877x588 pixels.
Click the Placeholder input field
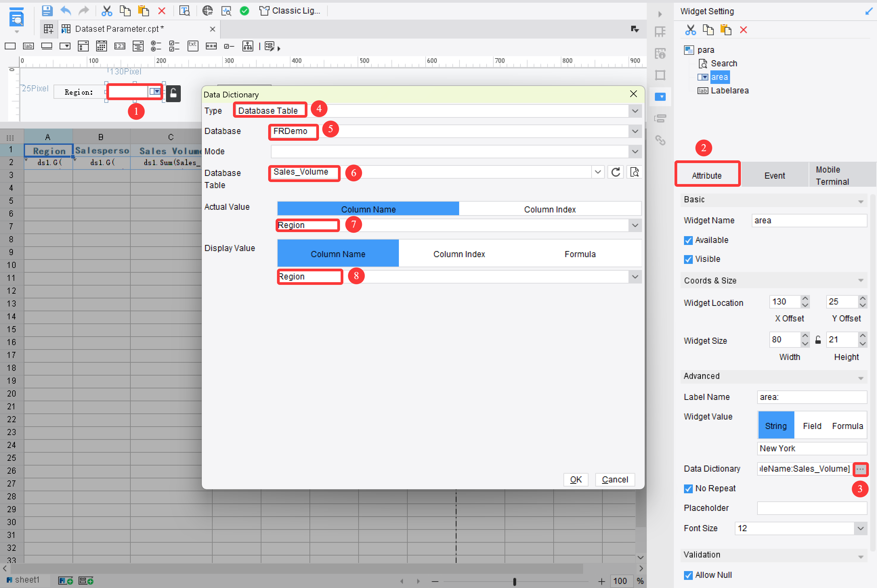click(812, 508)
